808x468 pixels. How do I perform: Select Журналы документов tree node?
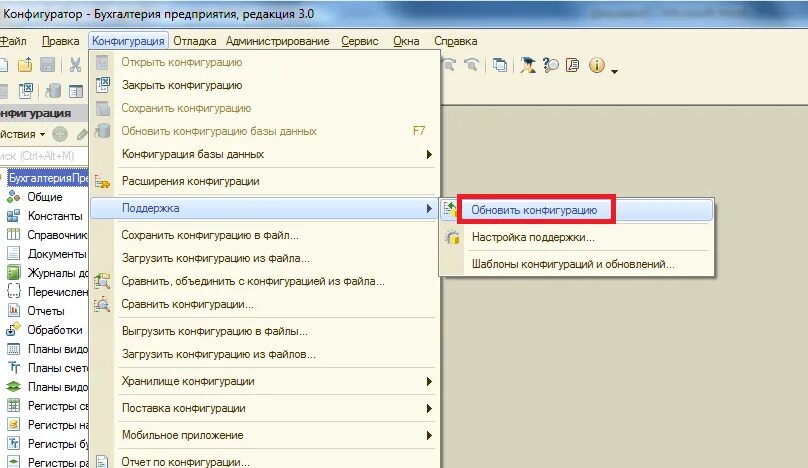click(58, 273)
